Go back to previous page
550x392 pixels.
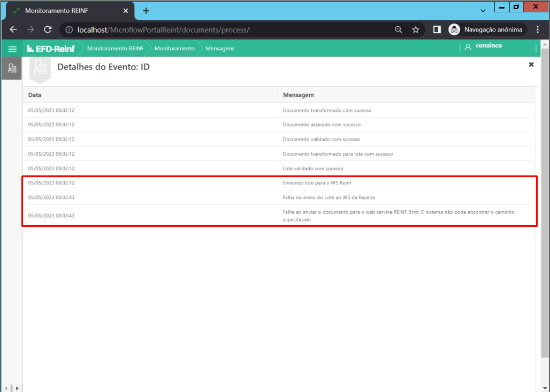point(13,30)
